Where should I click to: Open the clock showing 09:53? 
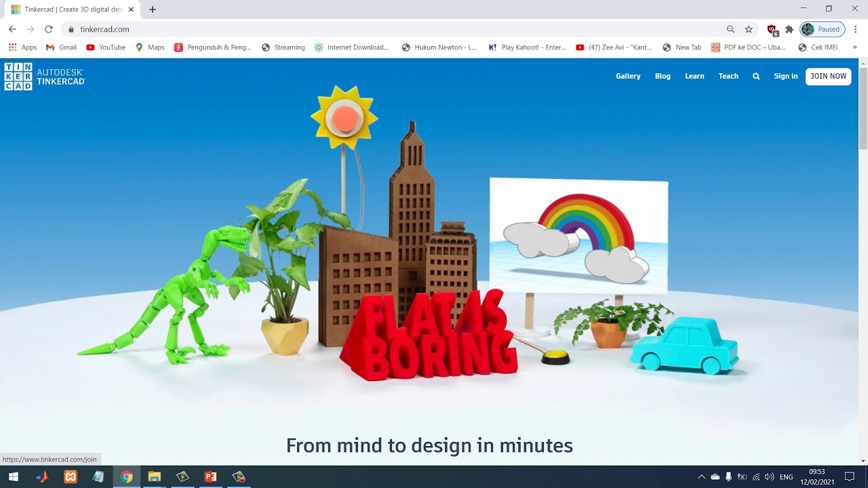click(817, 477)
